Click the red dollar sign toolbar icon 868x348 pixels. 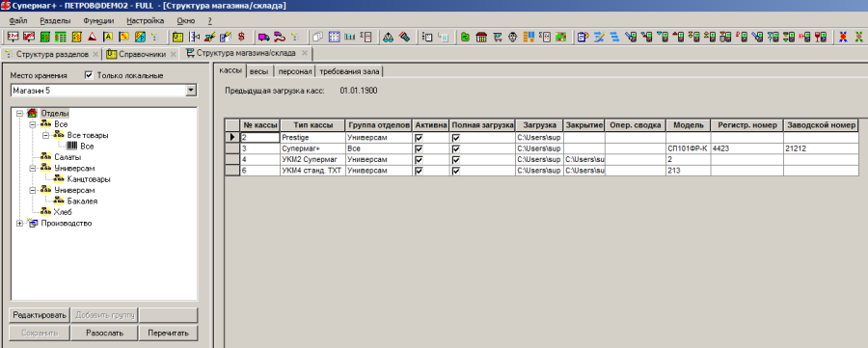coord(241,37)
